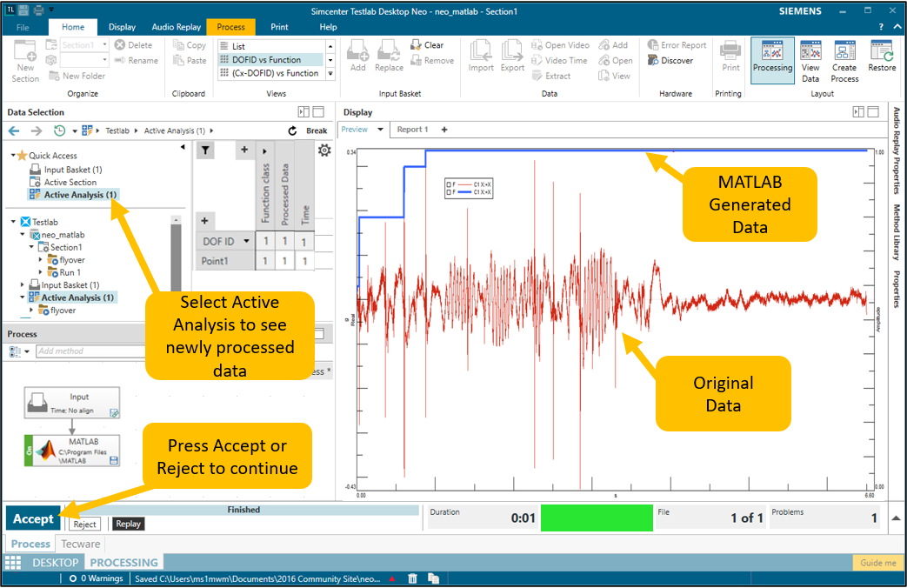The width and height of the screenshot is (907, 588).
Task: Expand the Input Basket (1) node in tree
Action: [23, 284]
